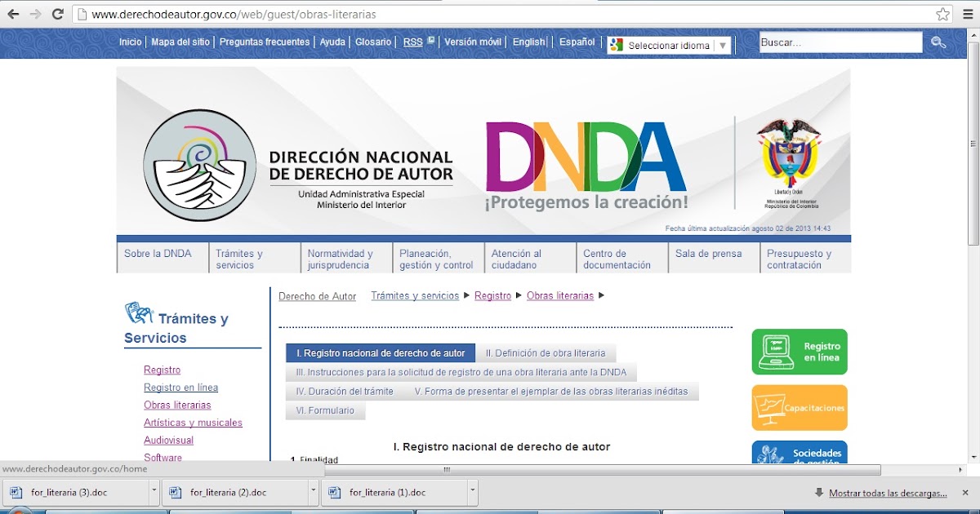980x514 pixels.
Task: Switch site language to Español
Action: click(x=577, y=42)
